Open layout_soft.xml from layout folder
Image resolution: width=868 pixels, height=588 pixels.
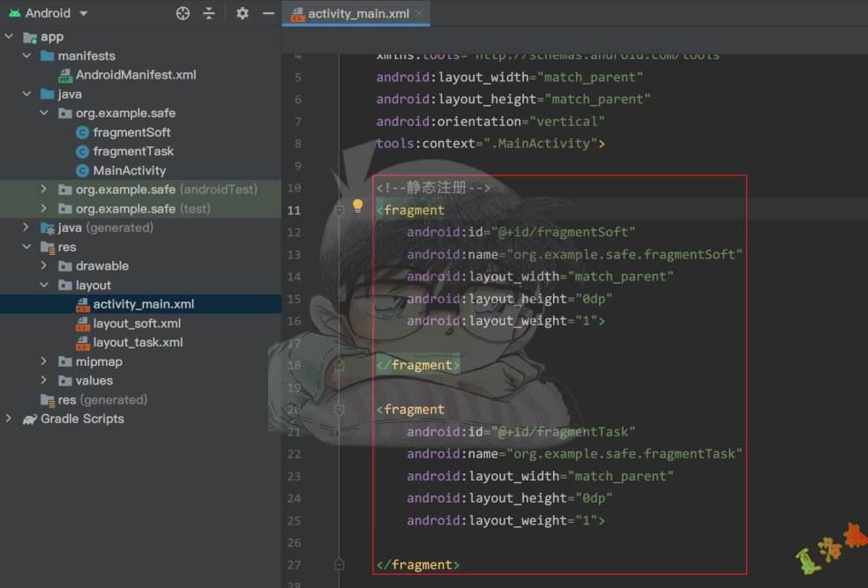click(137, 324)
